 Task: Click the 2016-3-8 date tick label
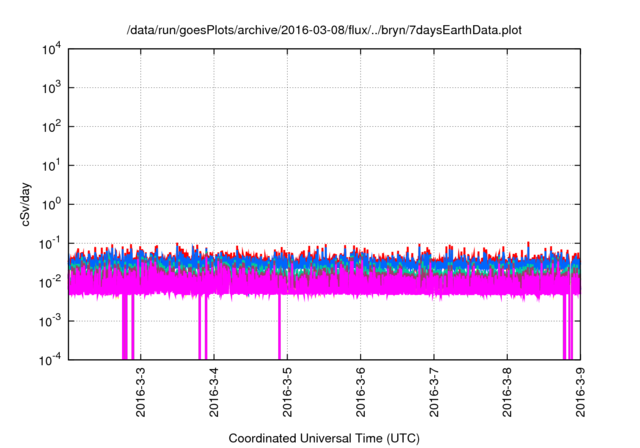point(507,392)
